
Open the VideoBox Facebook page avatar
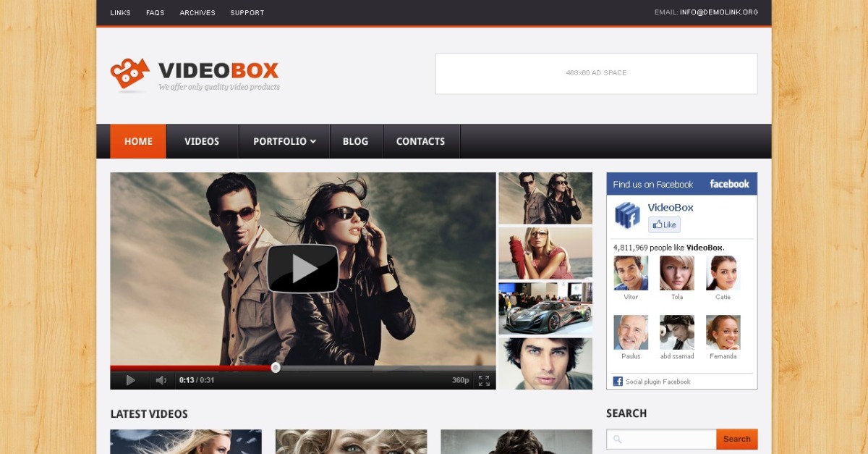click(626, 216)
